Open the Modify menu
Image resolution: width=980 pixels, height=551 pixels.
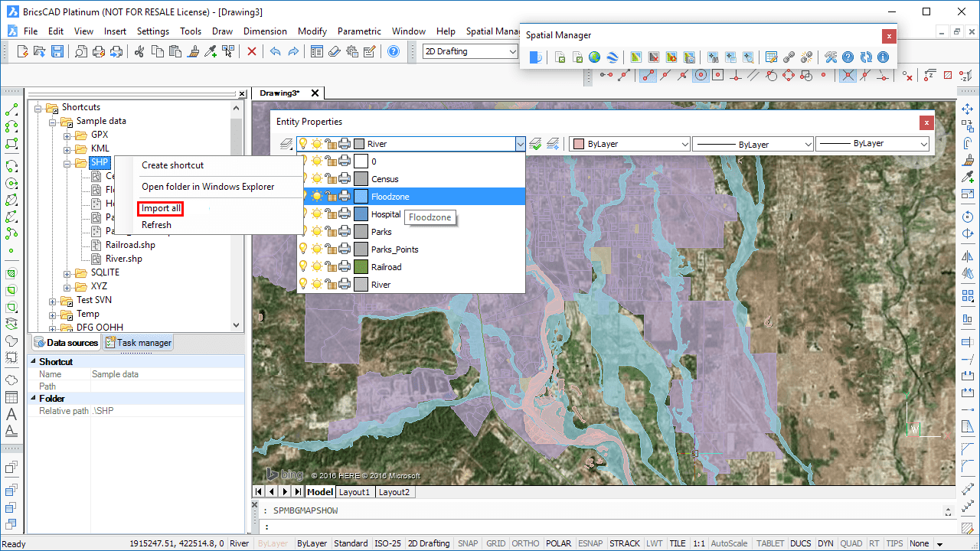click(x=312, y=31)
